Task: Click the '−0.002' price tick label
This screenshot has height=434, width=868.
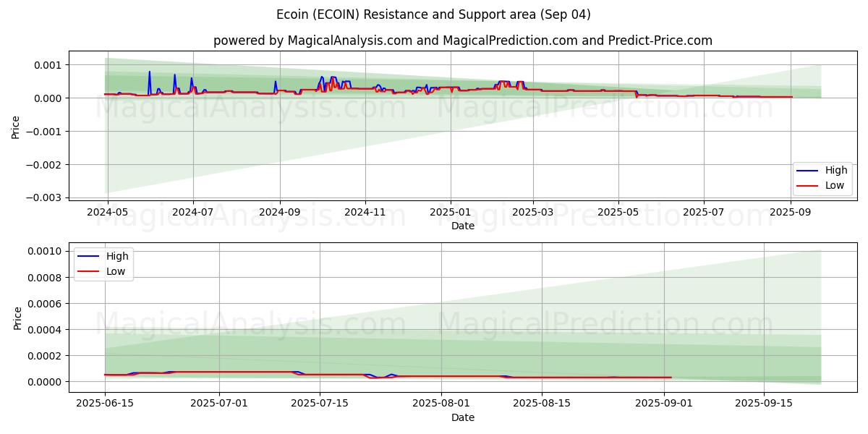Action: (x=45, y=165)
